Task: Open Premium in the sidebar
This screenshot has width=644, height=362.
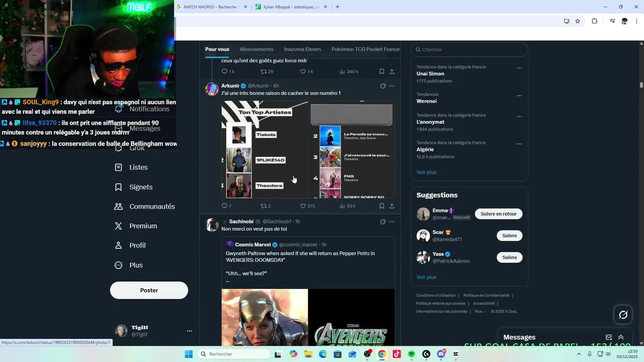Action: [135, 226]
